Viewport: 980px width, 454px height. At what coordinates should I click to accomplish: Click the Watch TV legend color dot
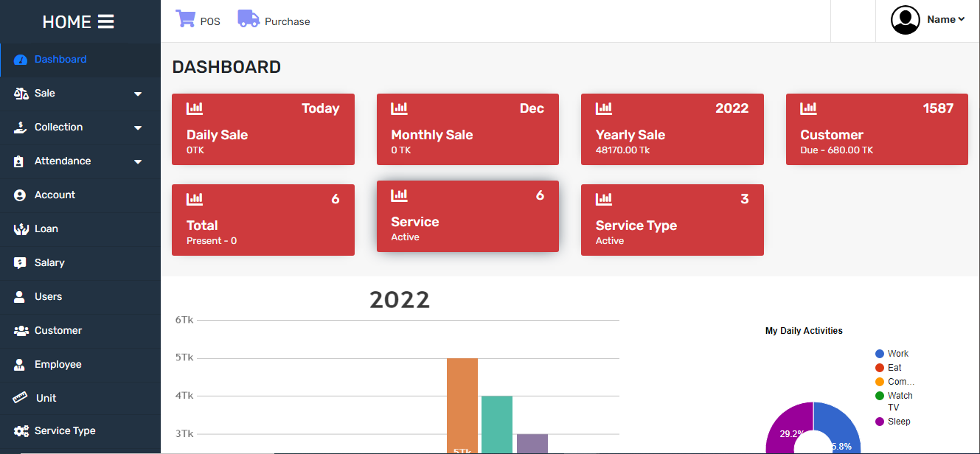pos(880,396)
